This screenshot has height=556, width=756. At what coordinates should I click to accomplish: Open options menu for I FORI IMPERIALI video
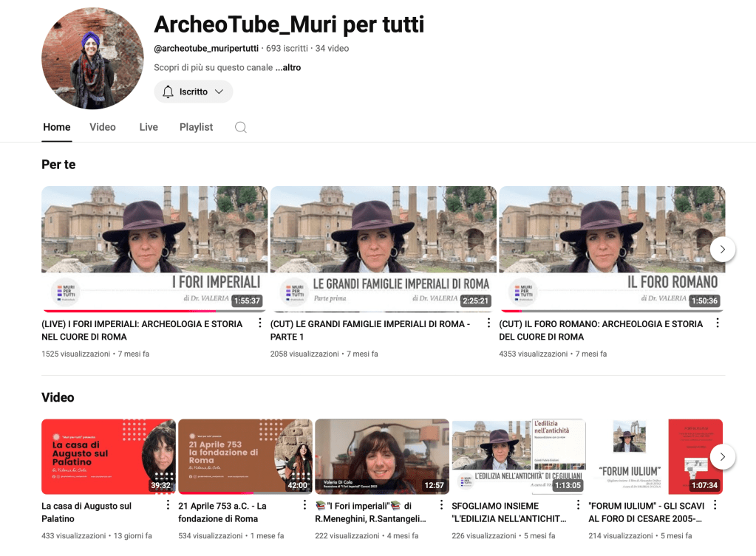tap(259, 323)
